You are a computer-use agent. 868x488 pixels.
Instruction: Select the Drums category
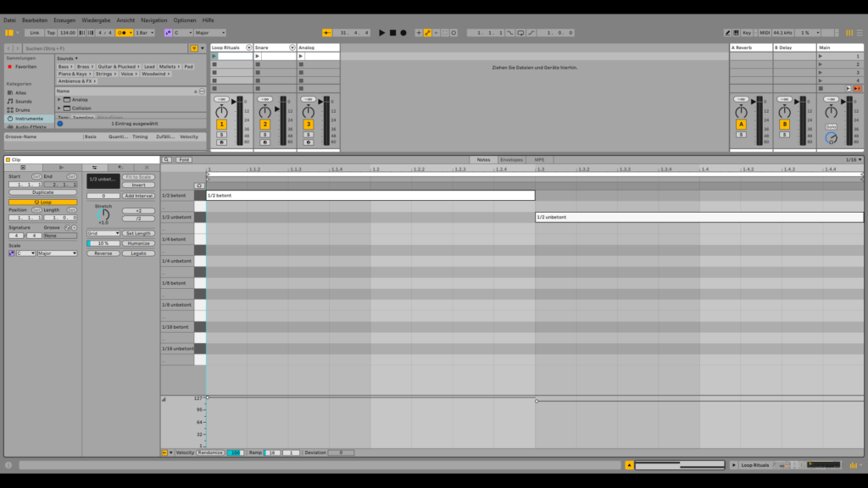click(x=23, y=109)
